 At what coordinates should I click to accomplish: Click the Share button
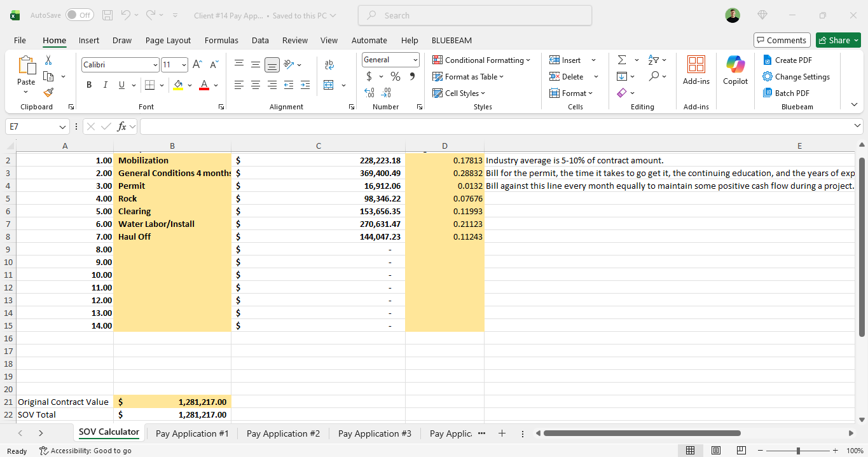[x=838, y=40]
